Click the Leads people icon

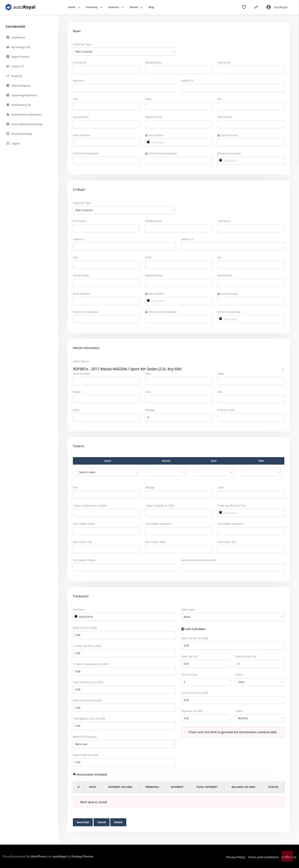[8, 66]
